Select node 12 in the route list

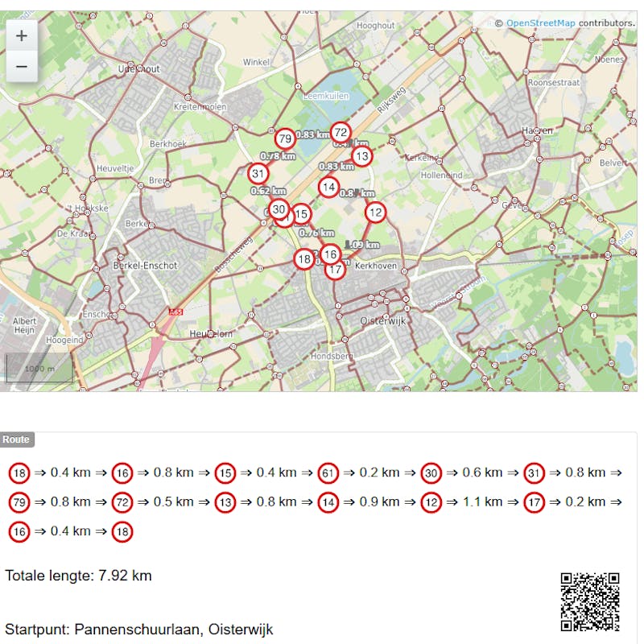(x=431, y=502)
